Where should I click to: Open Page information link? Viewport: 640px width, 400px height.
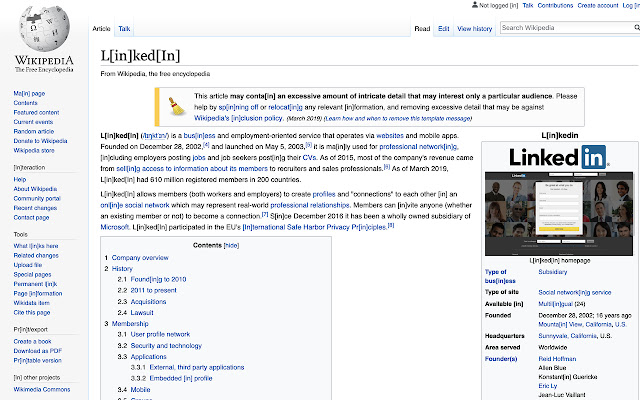pyautogui.click(x=38, y=293)
